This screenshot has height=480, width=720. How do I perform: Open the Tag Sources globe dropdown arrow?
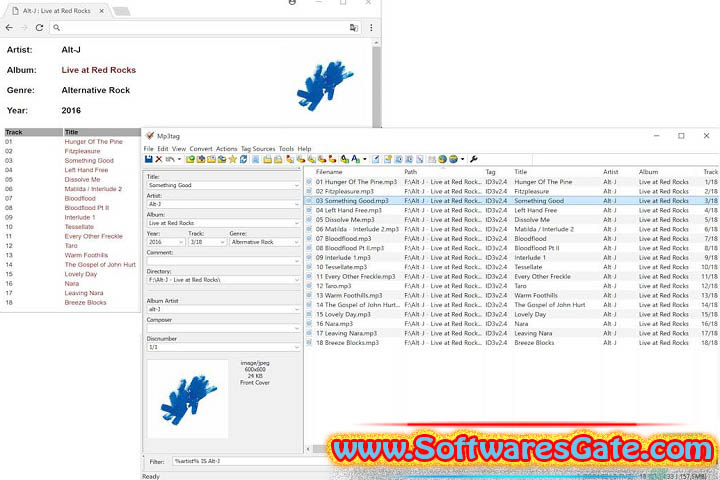pos(462,159)
